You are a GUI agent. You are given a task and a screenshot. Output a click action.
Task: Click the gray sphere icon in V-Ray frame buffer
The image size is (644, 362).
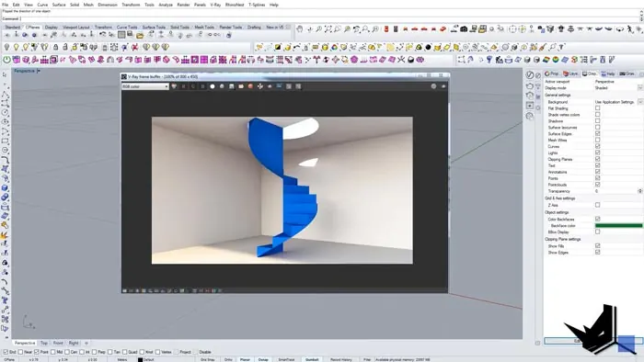222,86
